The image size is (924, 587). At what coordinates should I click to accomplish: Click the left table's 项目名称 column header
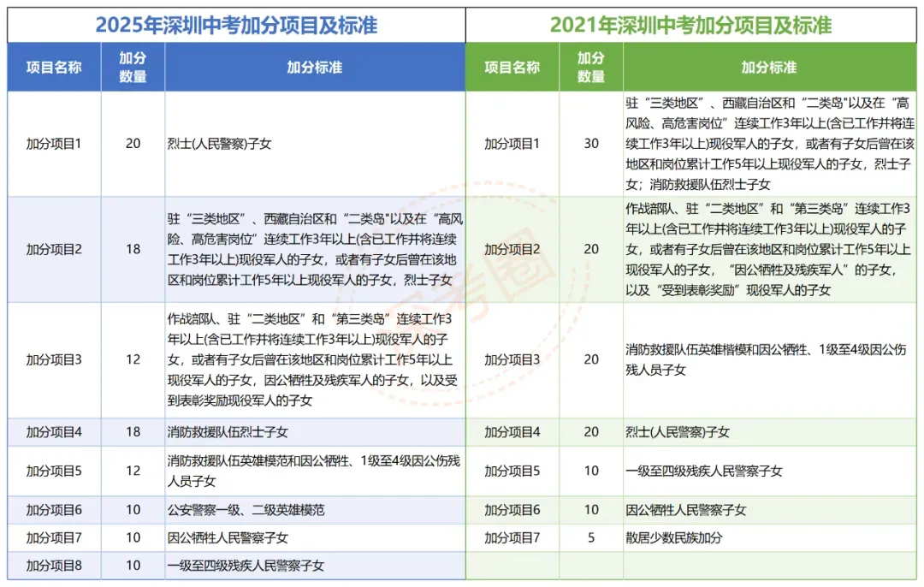pyautogui.click(x=54, y=67)
